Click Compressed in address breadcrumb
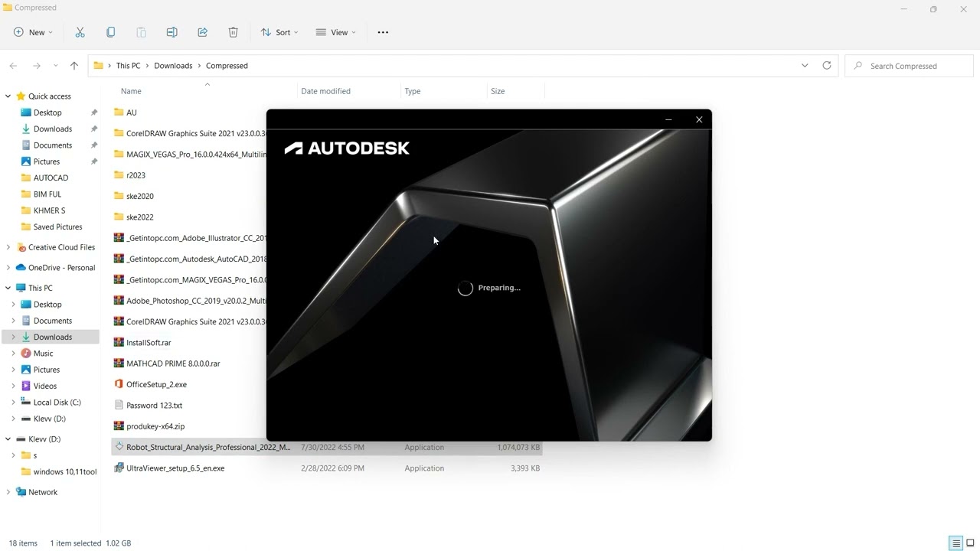The image size is (980, 551). click(x=227, y=66)
